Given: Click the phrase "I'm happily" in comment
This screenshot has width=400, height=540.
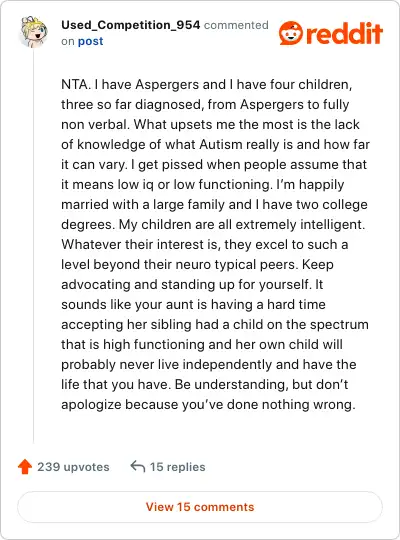Looking at the screenshot, I should click(x=310, y=185).
